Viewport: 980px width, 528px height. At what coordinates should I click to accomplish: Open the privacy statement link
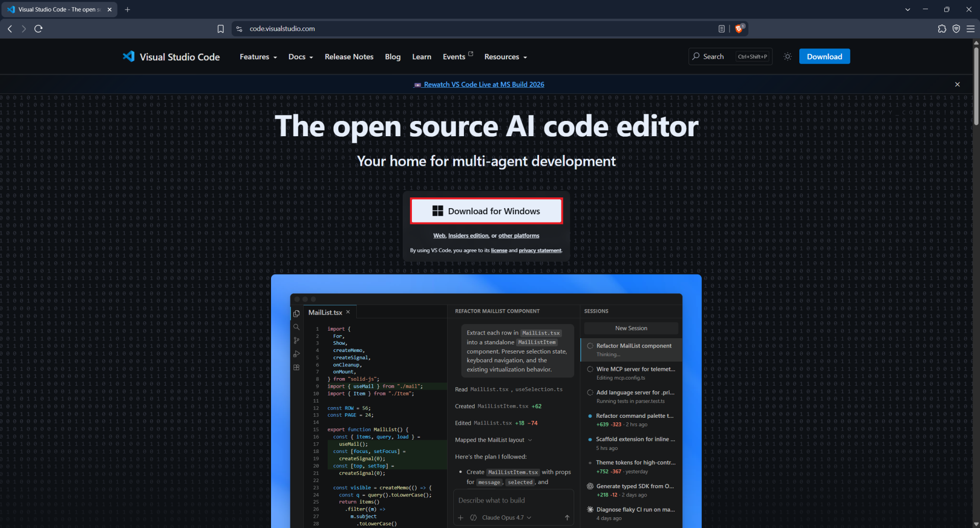(x=540, y=250)
